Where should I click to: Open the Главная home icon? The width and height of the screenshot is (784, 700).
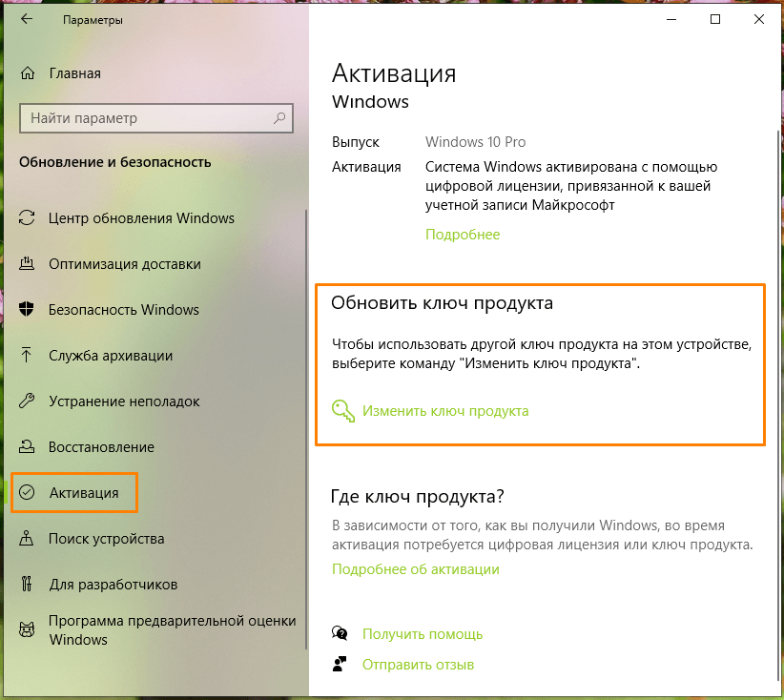click(x=28, y=73)
